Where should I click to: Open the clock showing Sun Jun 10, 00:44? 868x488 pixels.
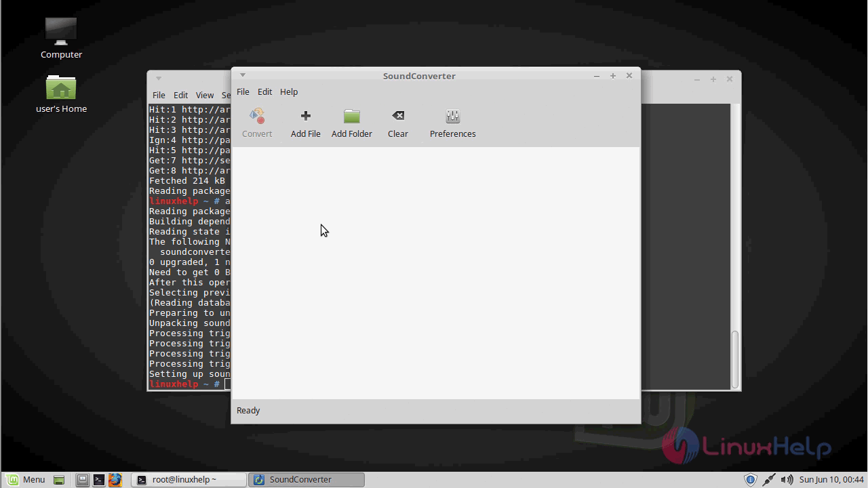(831, 480)
